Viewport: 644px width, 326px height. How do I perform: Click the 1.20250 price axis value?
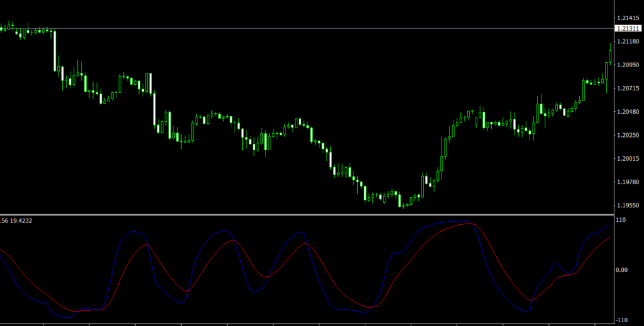tap(628, 135)
